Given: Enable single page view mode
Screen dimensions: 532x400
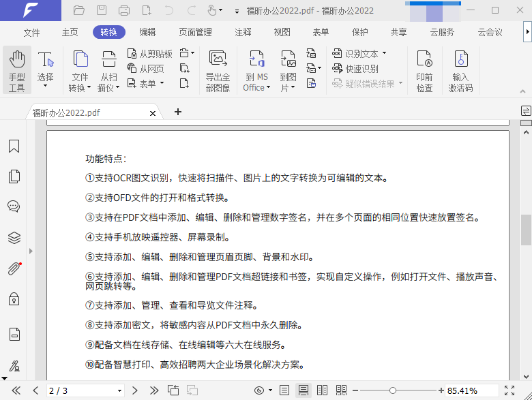Looking at the screenshot, I should [284, 390].
